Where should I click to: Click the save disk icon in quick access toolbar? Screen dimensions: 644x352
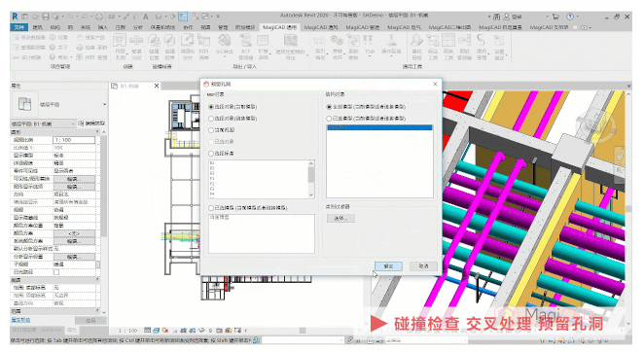46,17
